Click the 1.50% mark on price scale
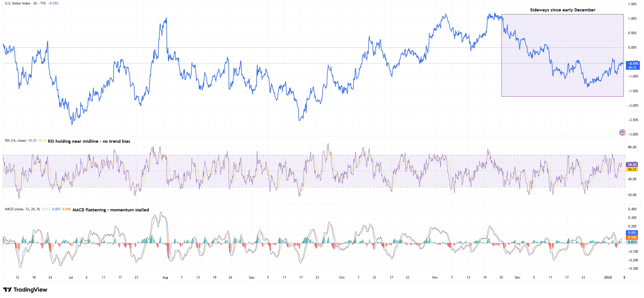644x298 pixels. (x=632, y=4)
